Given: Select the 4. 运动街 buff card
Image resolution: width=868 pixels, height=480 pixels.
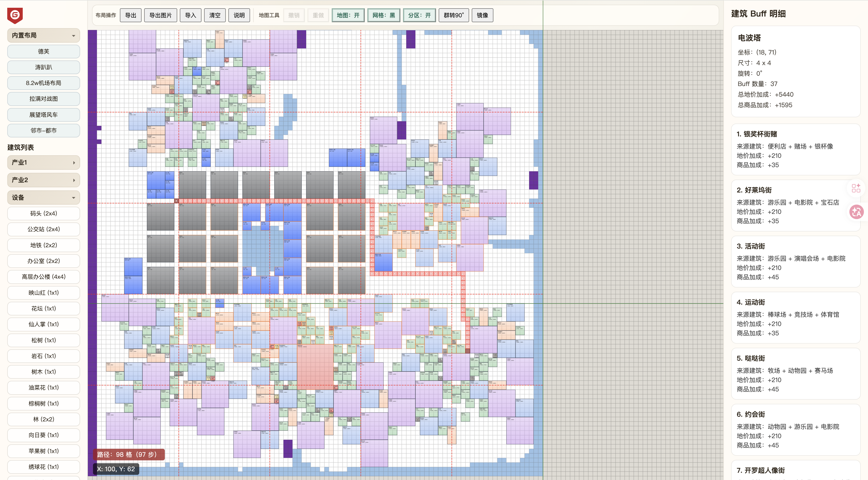Looking at the screenshot, I should pos(796,318).
